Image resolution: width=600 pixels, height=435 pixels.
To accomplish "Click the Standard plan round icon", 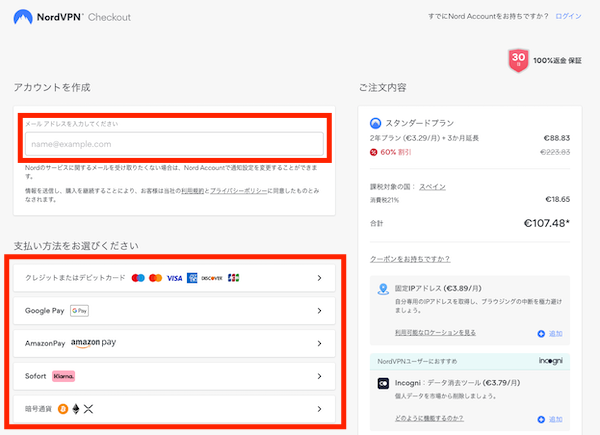I will coord(375,123).
